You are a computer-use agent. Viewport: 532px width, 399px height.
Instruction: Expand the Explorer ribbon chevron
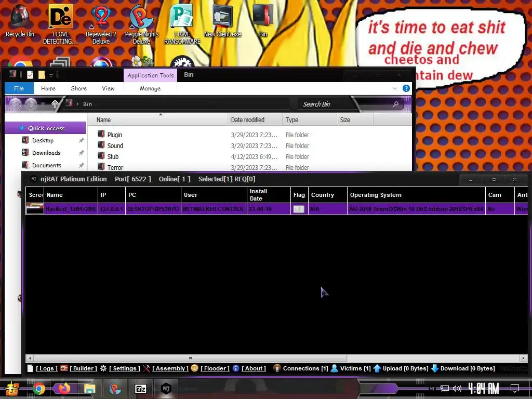(x=395, y=88)
